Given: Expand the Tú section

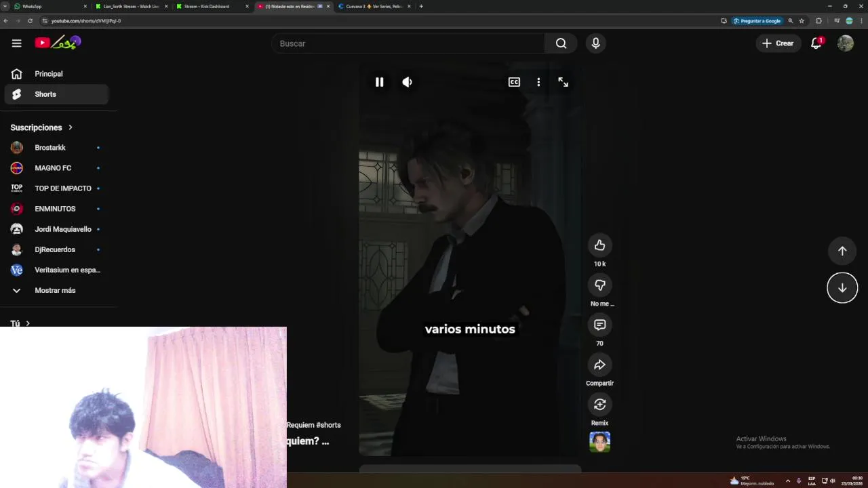Looking at the screenshot, I should pyautogui.click(x=20, y=324).
